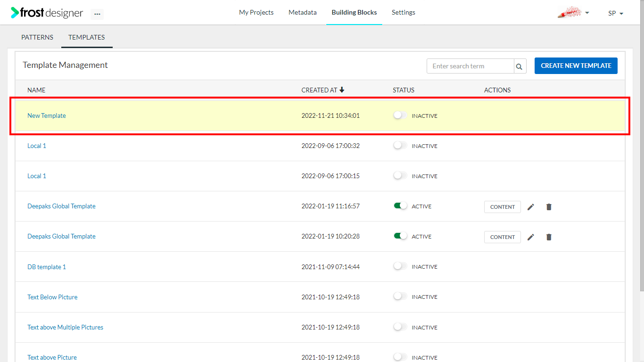Focus the Enter search term field

(470, 66)
